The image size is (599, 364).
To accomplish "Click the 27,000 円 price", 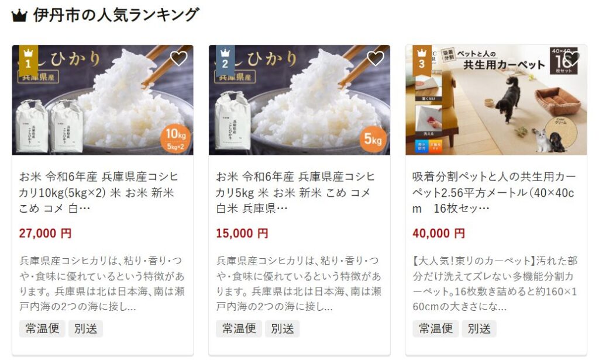I will point(45,233).
